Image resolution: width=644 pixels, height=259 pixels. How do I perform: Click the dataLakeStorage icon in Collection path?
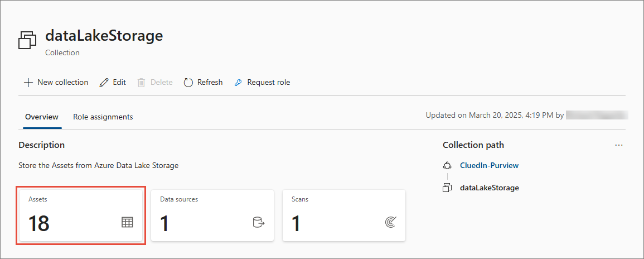point(447,188)
